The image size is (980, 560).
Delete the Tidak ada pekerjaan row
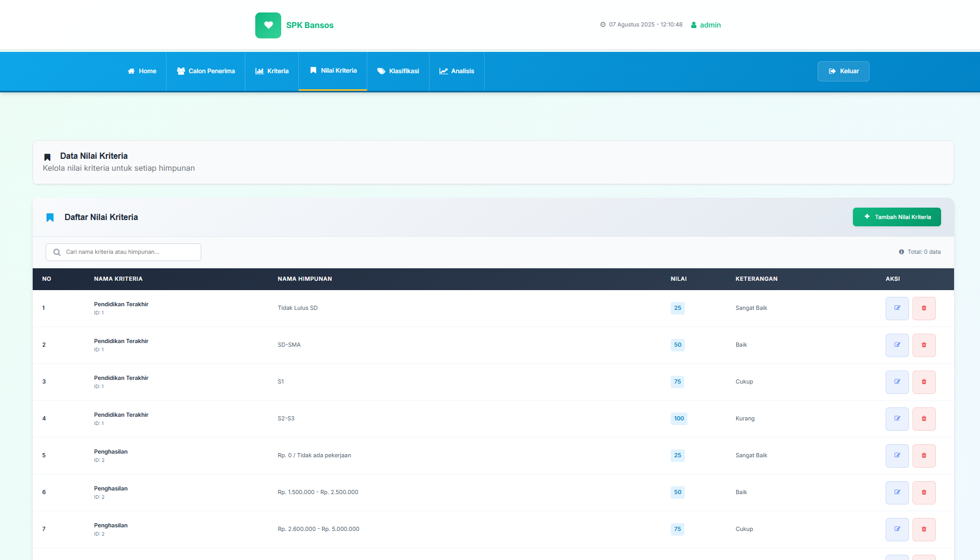point(924,456)
